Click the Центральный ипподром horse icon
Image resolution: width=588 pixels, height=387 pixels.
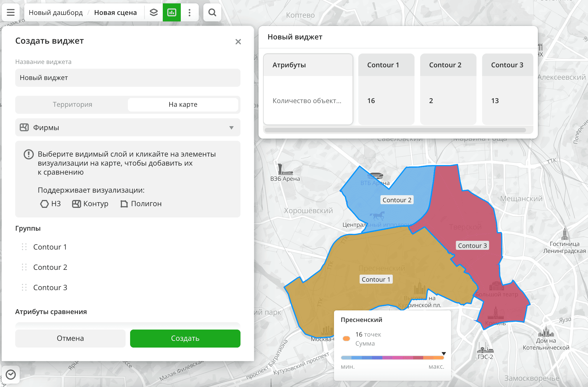pyautogui.click(x=377, y=216)
